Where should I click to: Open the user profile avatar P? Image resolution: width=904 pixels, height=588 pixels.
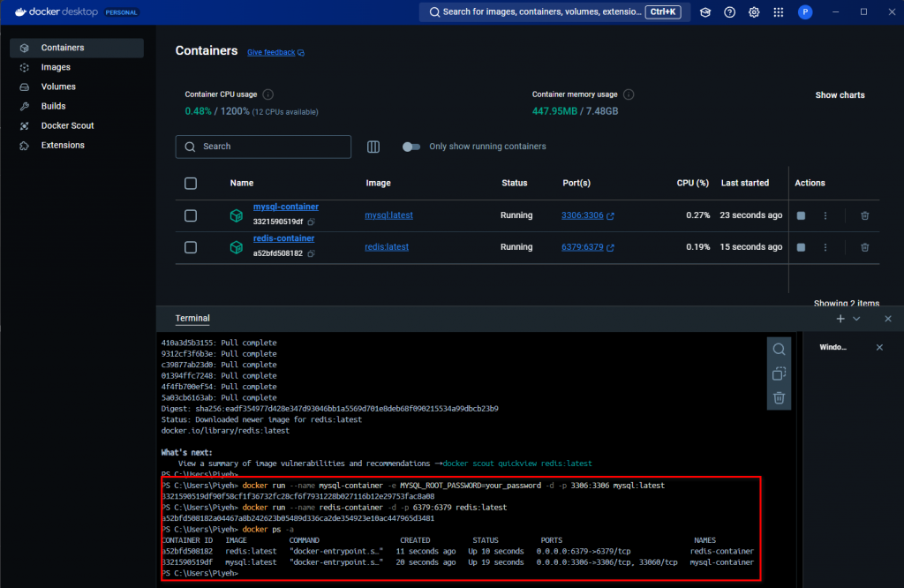click(x=805, y=12)
